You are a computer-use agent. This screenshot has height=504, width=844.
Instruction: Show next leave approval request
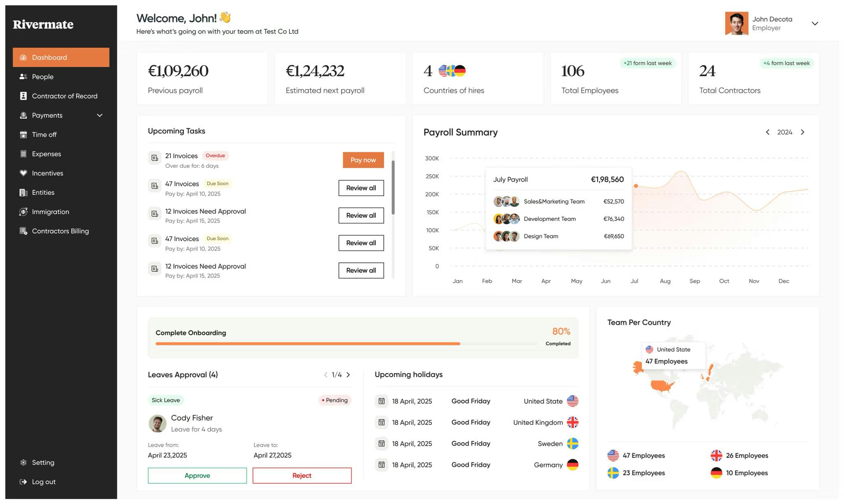coord(348,375)
